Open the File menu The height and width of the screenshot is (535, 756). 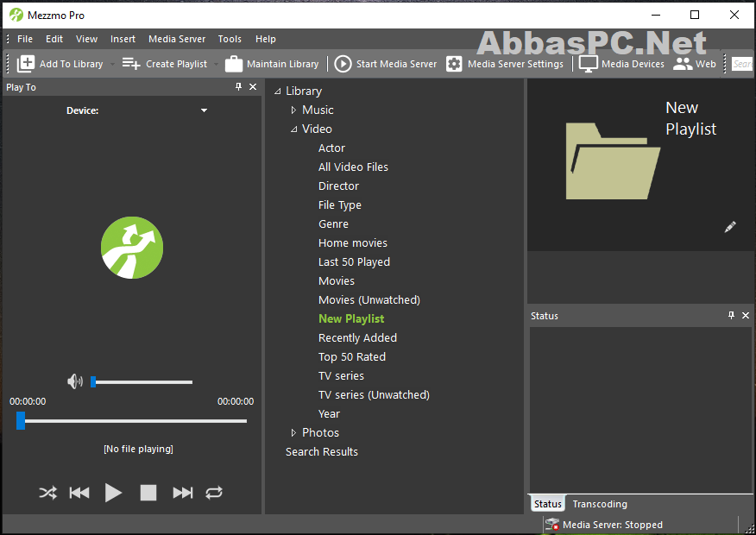[x=25, y=39]
